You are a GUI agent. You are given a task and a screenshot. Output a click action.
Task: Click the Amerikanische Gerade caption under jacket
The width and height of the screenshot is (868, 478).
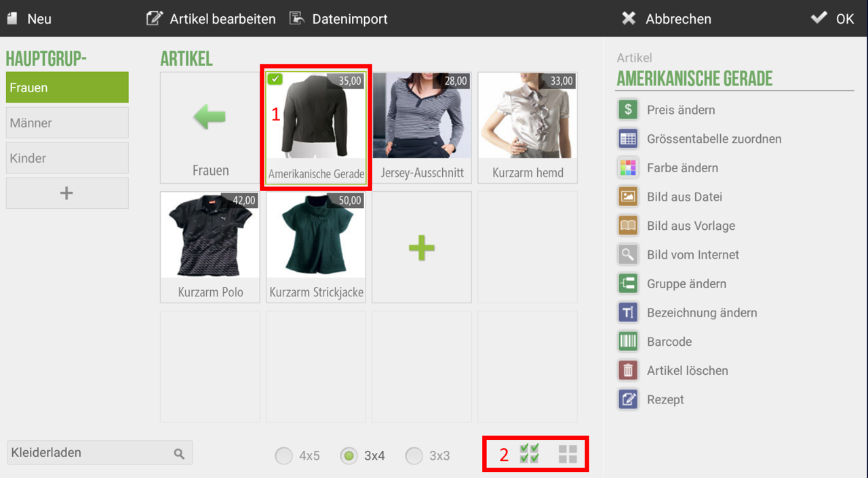click(x=316, y=174)
